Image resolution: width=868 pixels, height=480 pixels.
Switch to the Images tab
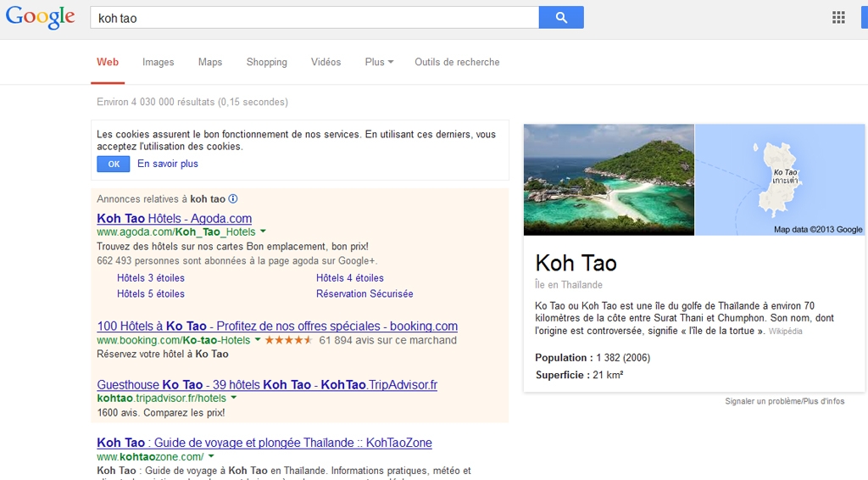coord(158,62)
